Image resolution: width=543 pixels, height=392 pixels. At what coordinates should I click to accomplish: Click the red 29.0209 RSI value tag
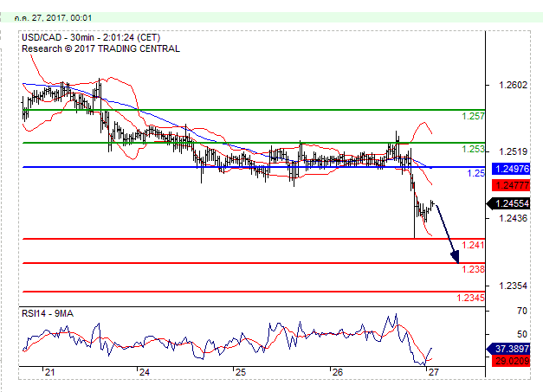511,361
